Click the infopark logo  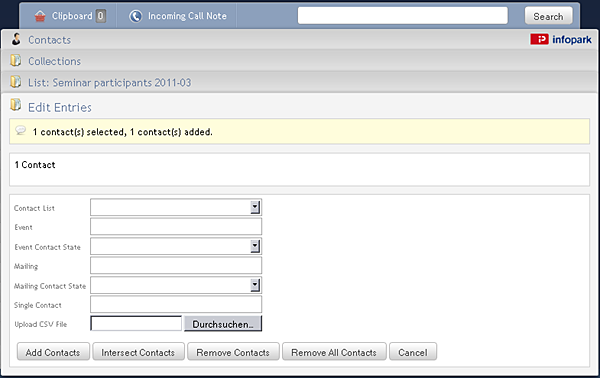click(x=561, y=39)
